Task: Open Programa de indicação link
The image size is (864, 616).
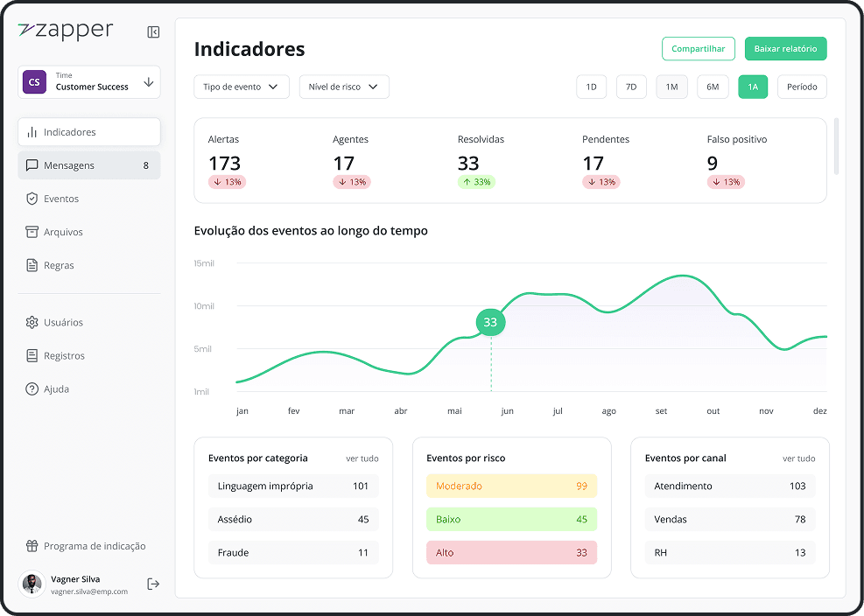Action: point(89,546)
